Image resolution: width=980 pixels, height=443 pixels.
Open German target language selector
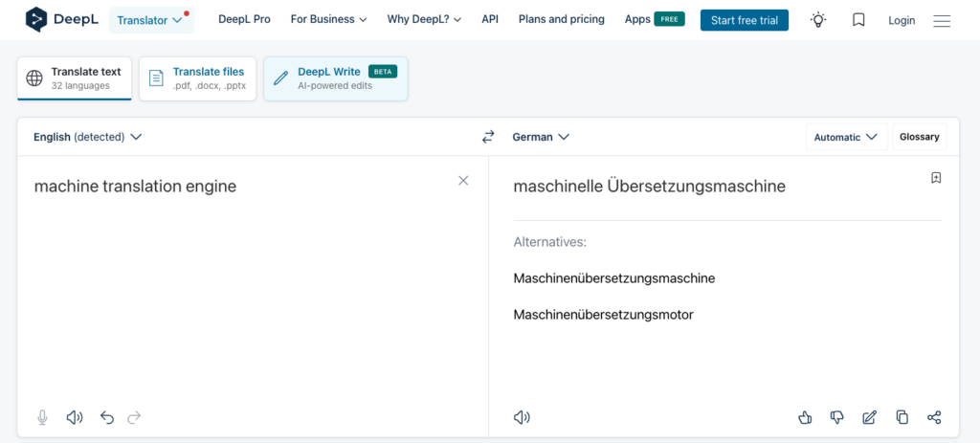(541, 137)
